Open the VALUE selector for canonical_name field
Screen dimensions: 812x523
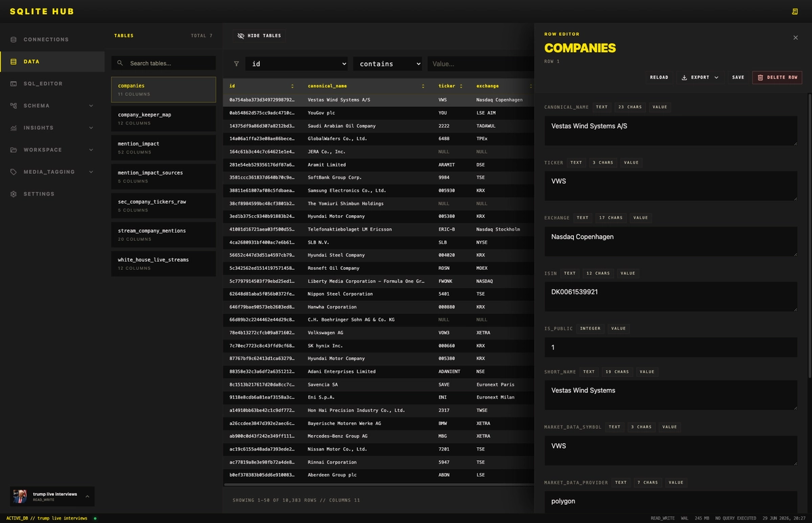(x=660, y=107)
